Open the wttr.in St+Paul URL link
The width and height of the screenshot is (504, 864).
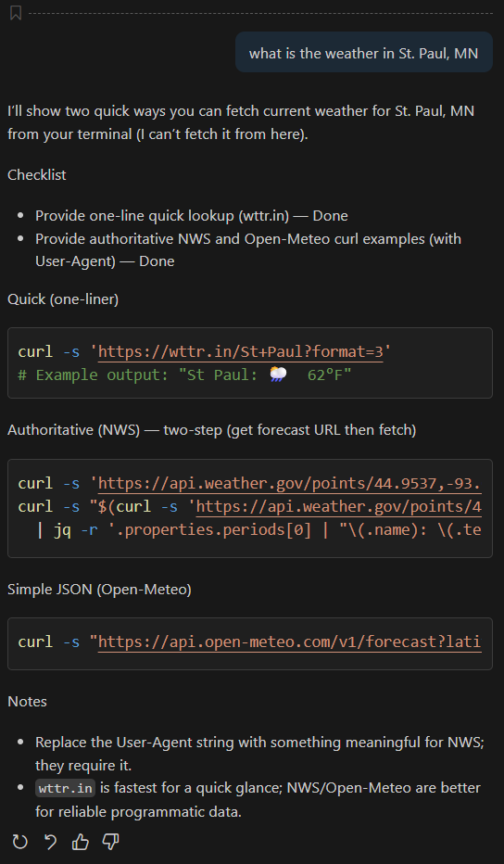[241, 351]
